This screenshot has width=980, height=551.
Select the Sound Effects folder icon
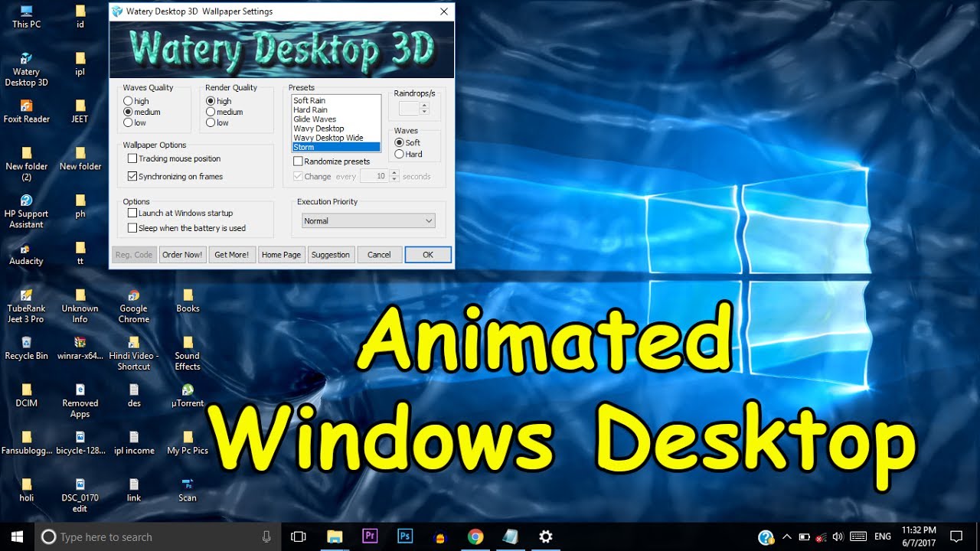point(188,354)
